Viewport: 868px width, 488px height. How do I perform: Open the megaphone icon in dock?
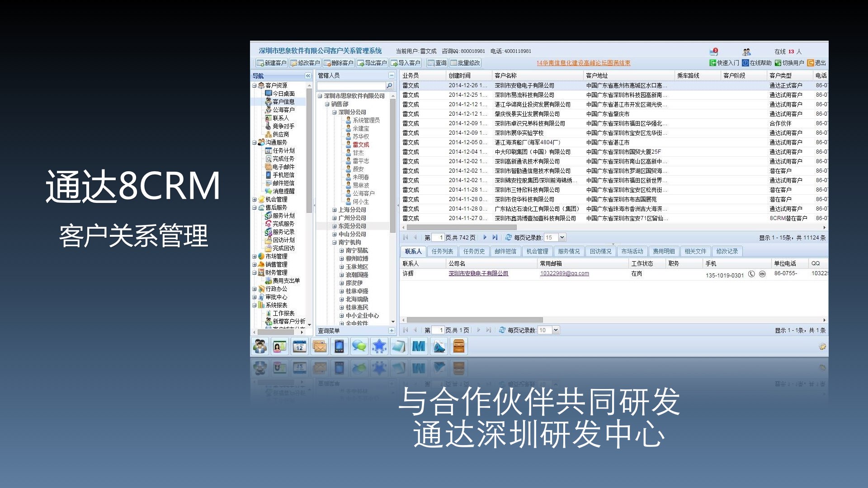click(x=439, y=347)
